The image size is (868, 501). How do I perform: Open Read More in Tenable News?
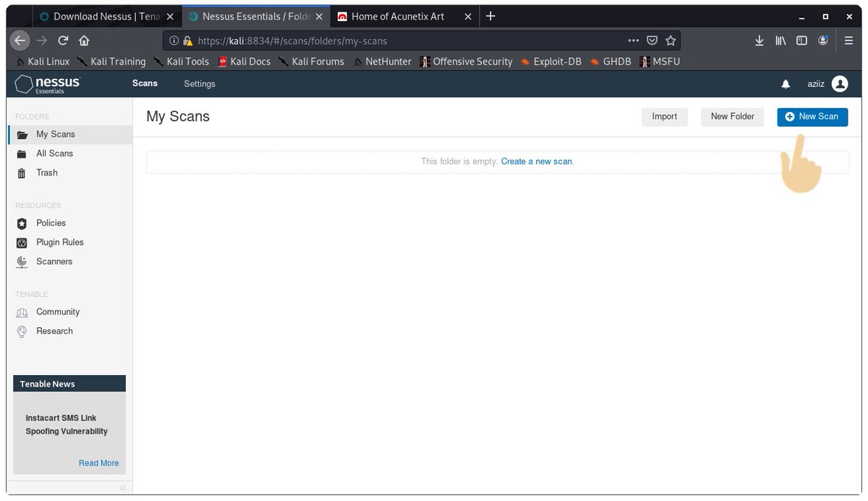pos(99,463)
